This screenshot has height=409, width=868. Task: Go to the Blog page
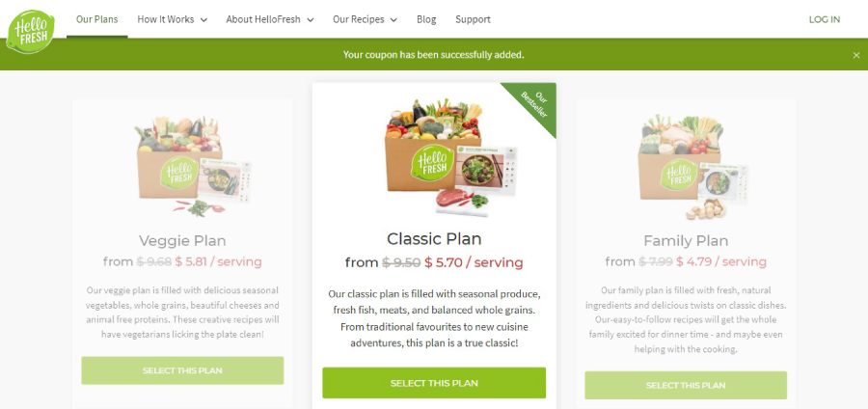point(426,19)
